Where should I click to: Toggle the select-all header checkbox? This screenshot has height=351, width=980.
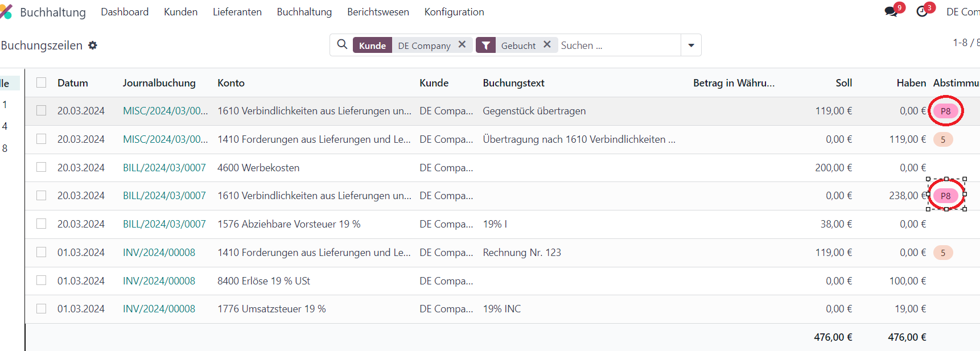(x=42, y=82)
